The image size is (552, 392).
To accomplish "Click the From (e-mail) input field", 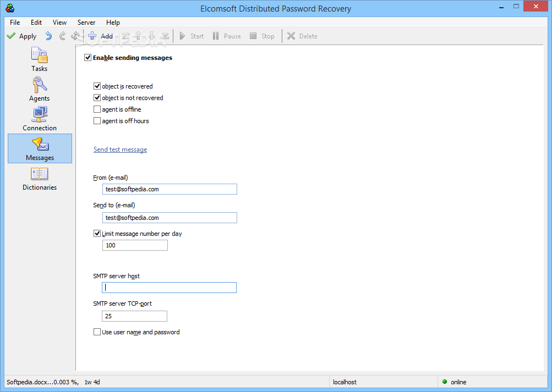I will pos(170,189).
